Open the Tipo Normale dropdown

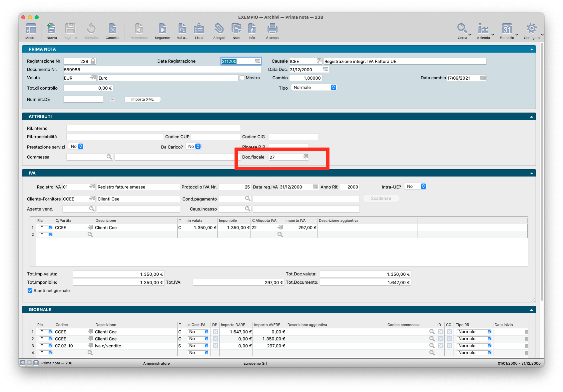[x=314, y=87]
